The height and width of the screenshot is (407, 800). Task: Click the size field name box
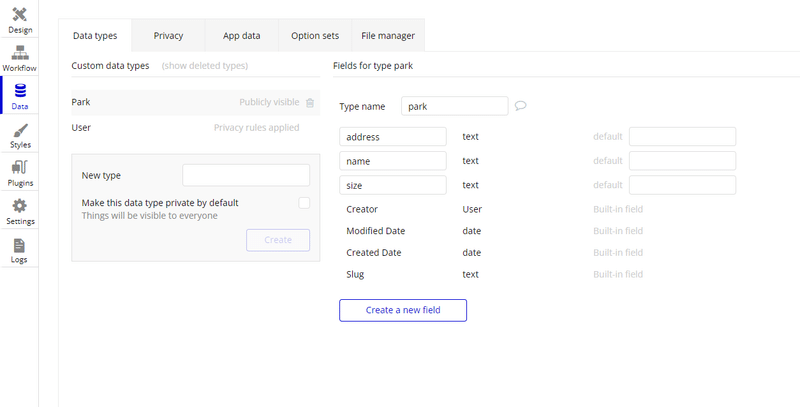tap(393, 185)
